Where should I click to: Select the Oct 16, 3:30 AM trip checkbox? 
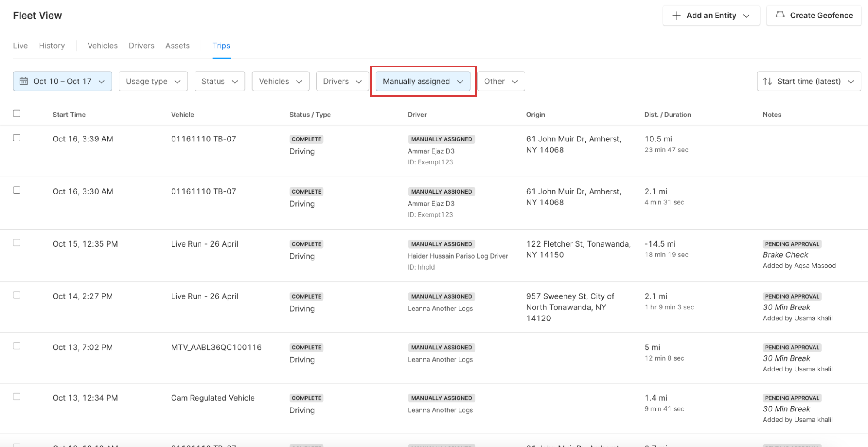pyautogui.click(x=17, y=190)
